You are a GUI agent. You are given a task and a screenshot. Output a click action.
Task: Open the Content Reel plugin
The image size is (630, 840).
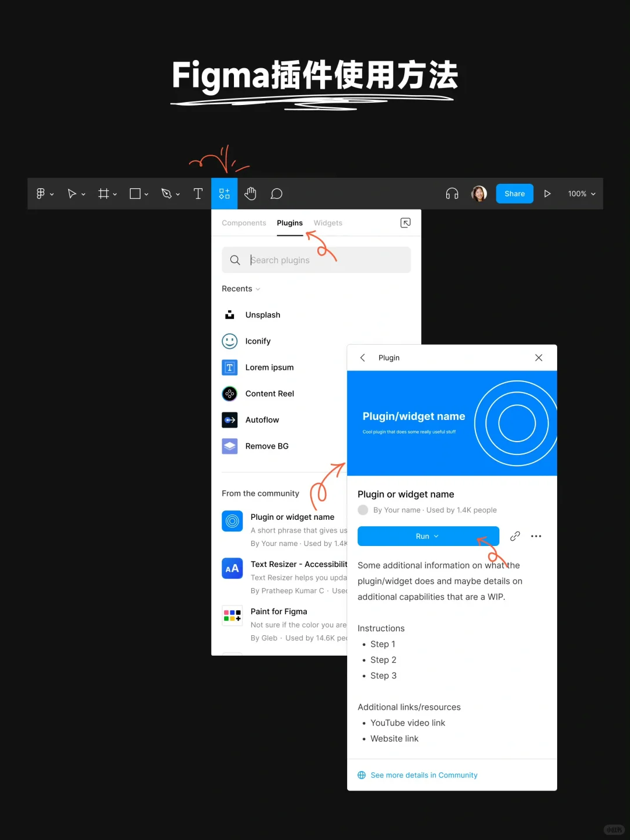pyautogui.click(x=269, y=394)
